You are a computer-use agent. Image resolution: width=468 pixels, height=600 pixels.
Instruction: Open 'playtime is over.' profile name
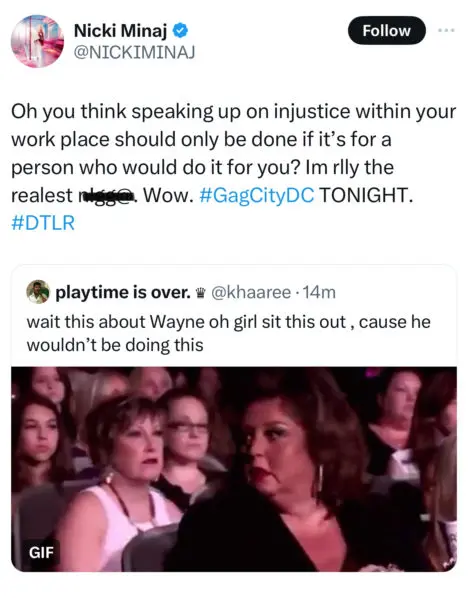click(123, 292)
